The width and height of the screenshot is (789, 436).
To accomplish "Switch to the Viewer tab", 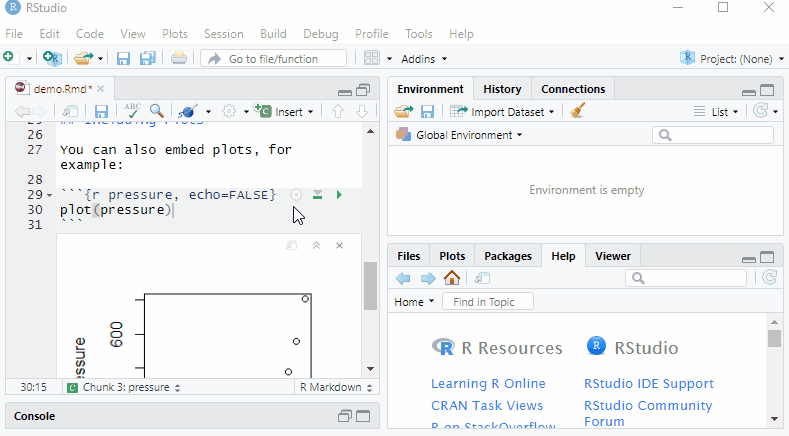I will click(x=612, y=256).
